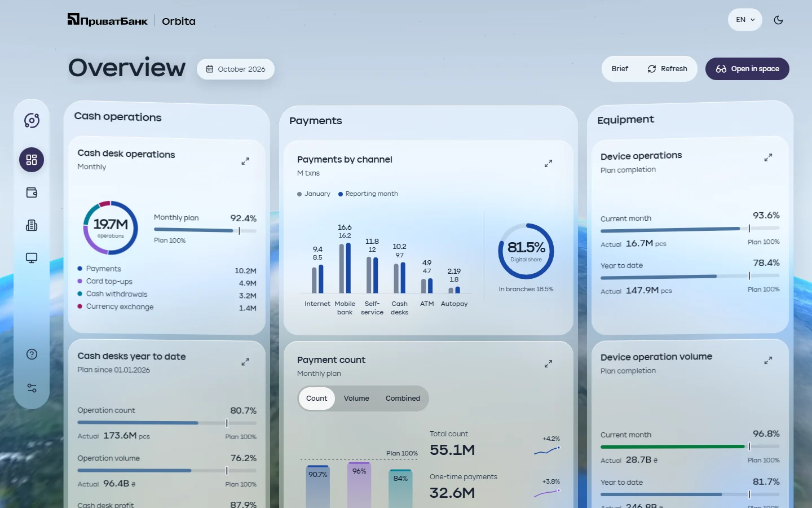The height and width of the screenshot is (508, 812).
Task: Open the help question mark icon
Action: click(x=32, y=354)
